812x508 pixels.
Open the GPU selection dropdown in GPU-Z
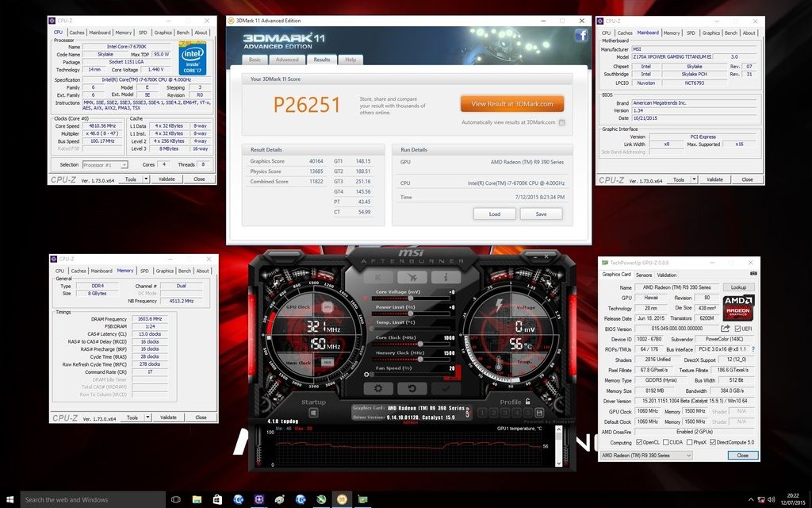point(645,455)
